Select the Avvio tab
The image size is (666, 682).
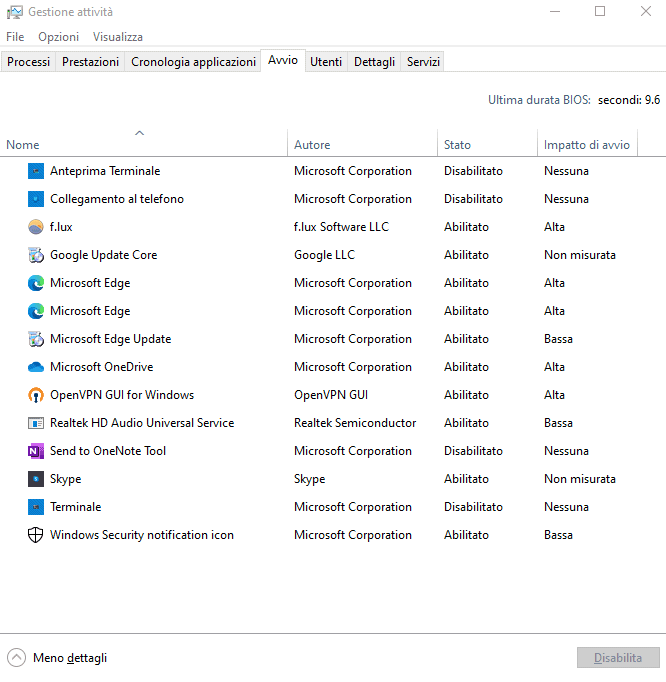click(x=283, y=60)
